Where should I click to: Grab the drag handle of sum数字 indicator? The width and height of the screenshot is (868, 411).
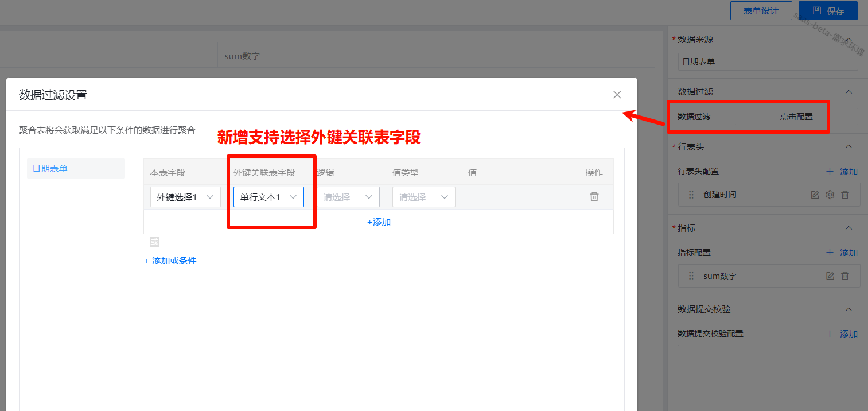[691, 276]
